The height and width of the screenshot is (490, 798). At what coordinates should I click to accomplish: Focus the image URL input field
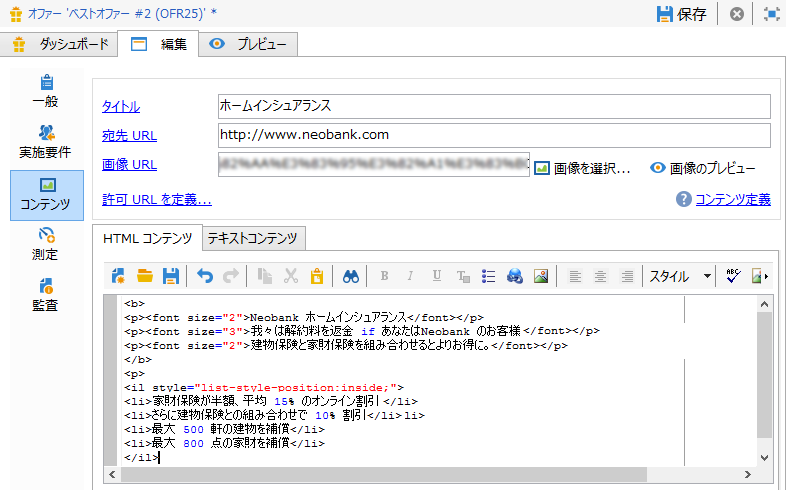[374, 164]
